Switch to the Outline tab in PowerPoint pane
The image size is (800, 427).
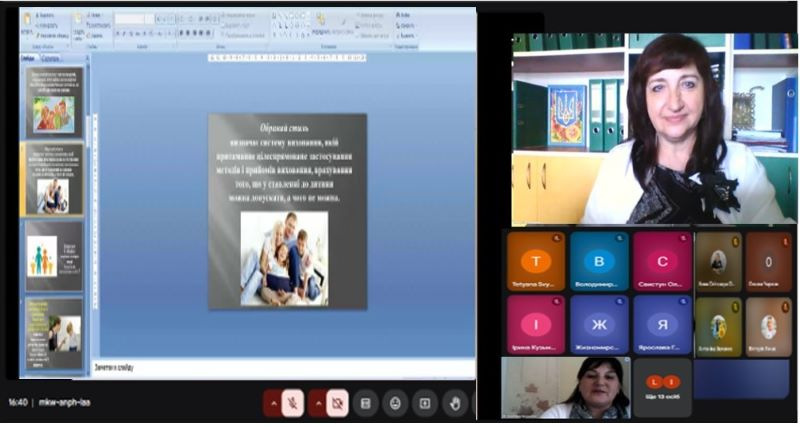(x=49, y=58)
